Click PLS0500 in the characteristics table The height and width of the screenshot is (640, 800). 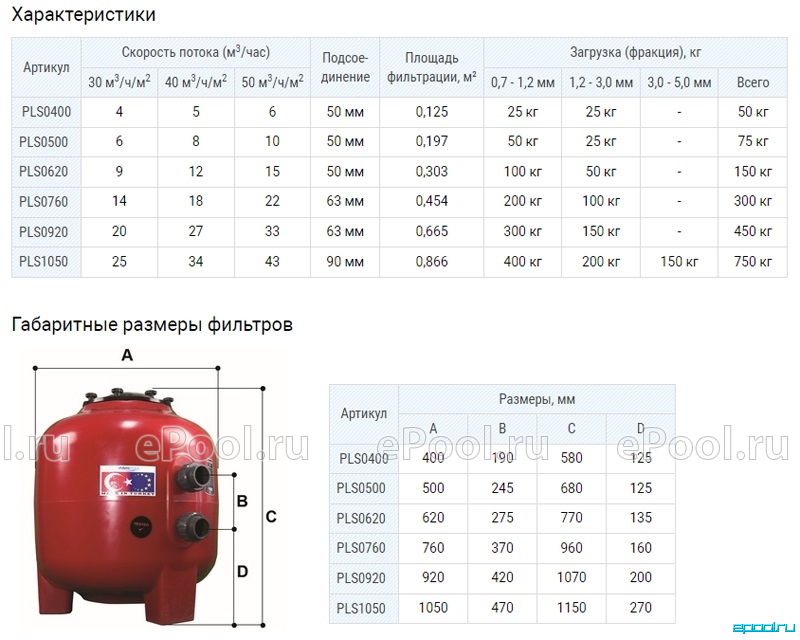43,141
